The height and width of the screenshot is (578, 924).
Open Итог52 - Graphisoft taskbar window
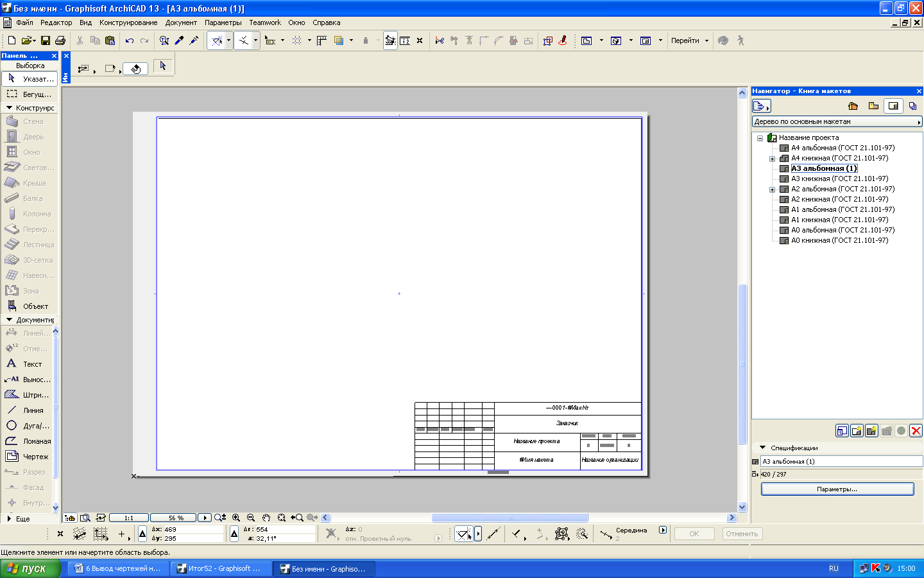(x=222, y=568)
